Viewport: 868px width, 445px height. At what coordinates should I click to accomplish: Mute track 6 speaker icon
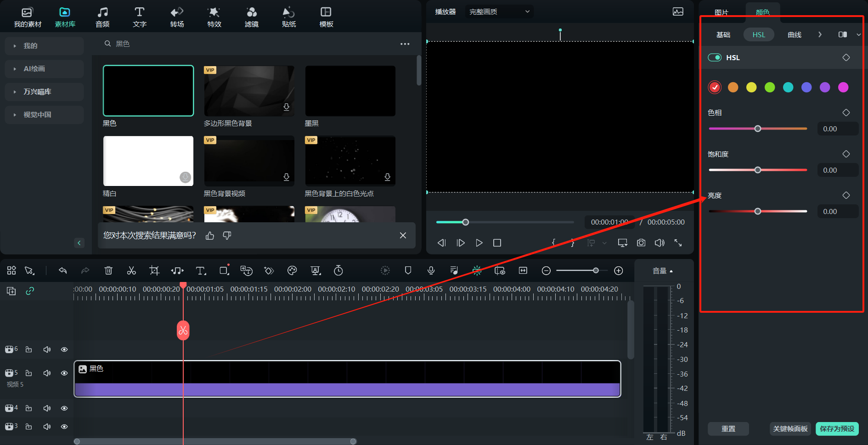coord(47,349)
